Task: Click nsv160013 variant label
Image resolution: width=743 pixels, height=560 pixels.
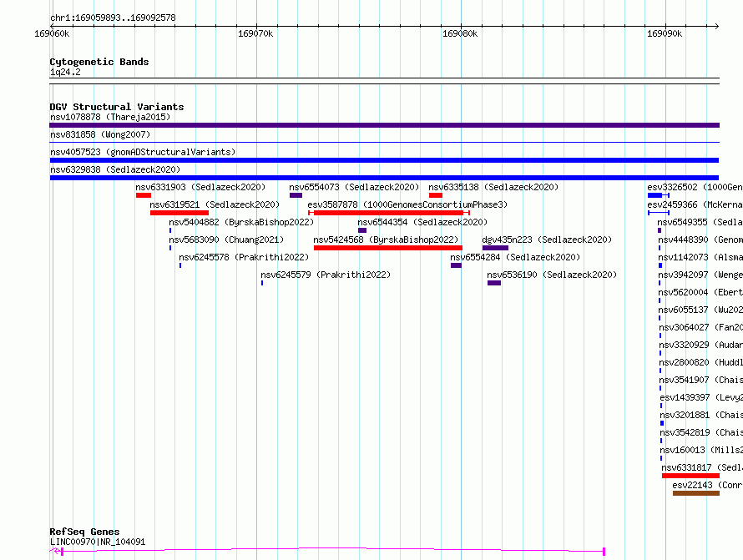Action: click(701, 450)
